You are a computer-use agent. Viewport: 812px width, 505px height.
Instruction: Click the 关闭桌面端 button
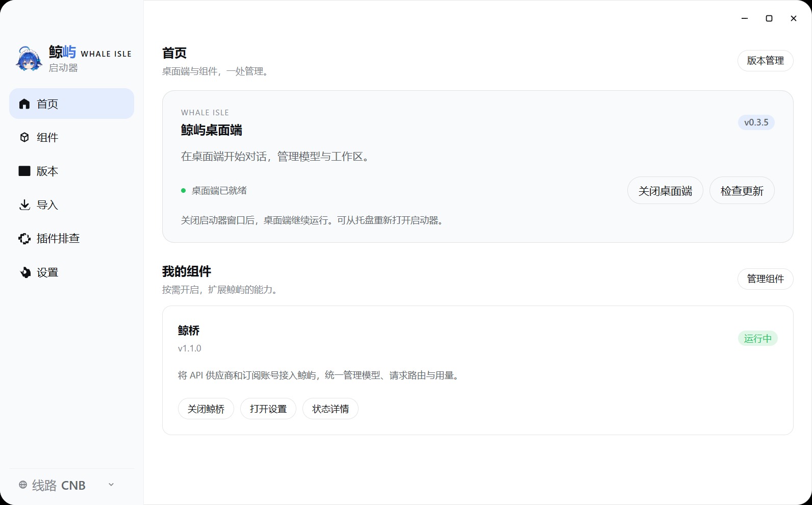pyautogui.click(x=665, y=191)
